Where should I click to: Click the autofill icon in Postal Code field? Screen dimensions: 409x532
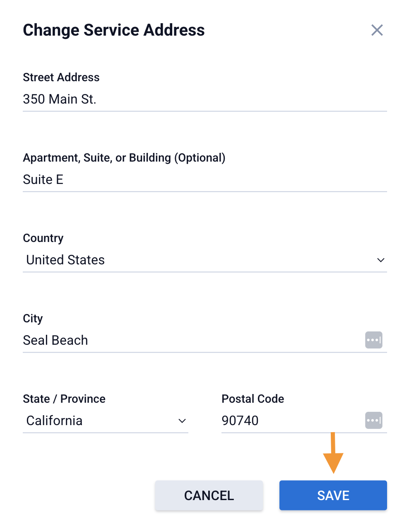click(373, 421)
